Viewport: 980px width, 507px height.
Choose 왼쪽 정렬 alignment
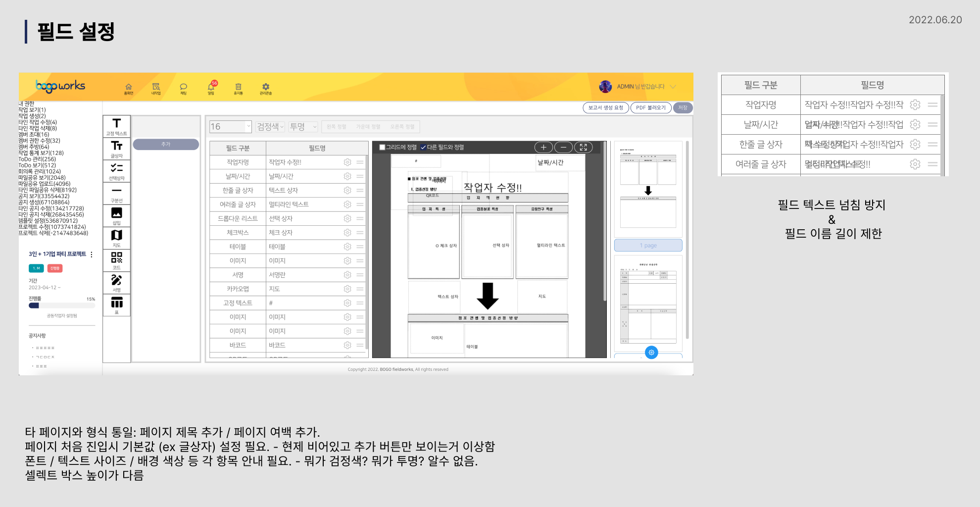pos(337,127)
